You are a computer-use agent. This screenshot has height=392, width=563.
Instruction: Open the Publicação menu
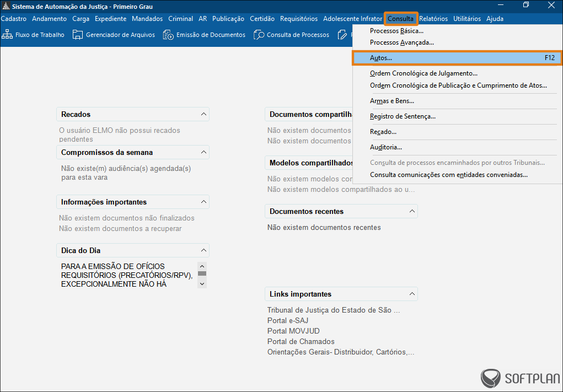click(228, 19)
